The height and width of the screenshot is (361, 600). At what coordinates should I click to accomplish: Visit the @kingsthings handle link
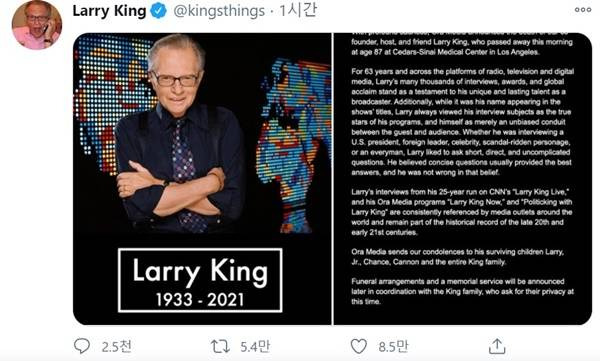[219, 11]
